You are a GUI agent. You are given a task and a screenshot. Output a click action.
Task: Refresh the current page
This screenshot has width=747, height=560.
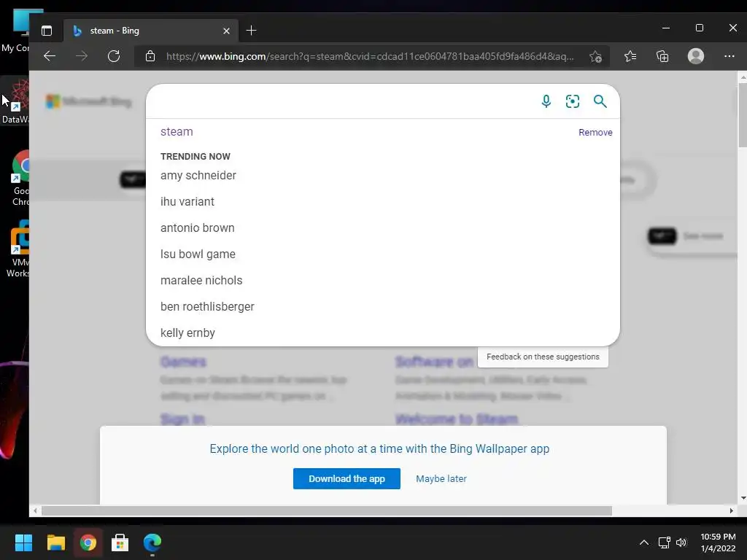pyautogui.click(x=113, y=56)
